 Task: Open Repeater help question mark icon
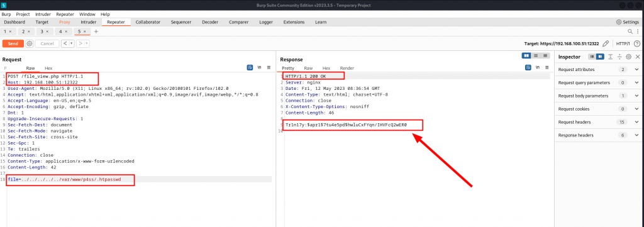click(x=637, y=43)
